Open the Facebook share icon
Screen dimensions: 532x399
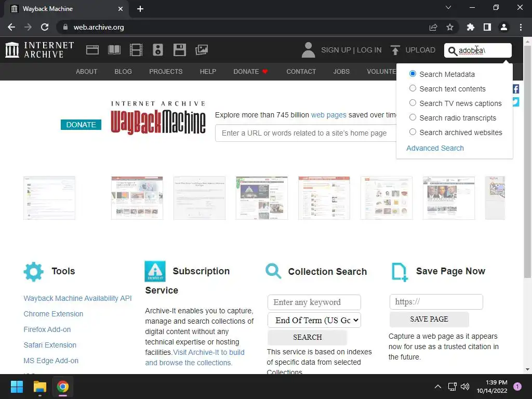coord(516,89)
